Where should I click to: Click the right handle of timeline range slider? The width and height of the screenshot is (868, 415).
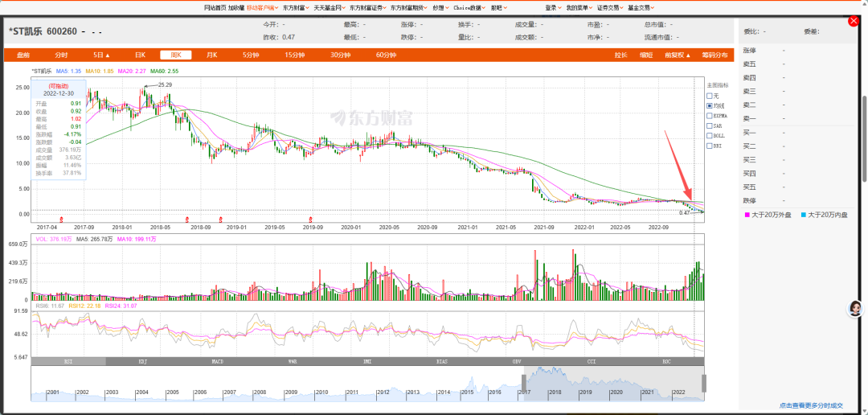point(704,383)
